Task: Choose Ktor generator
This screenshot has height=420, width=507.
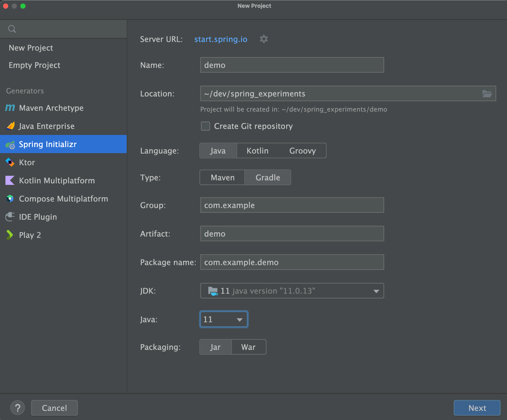Action: [x=63, y=162]
